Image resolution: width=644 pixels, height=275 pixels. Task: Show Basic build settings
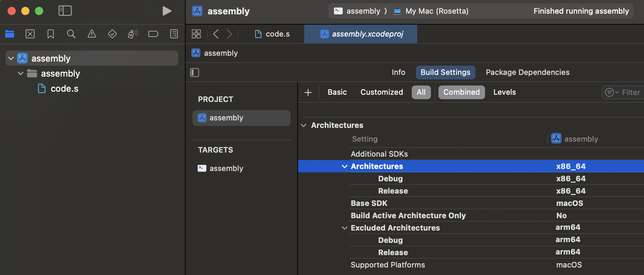[337, 92]
